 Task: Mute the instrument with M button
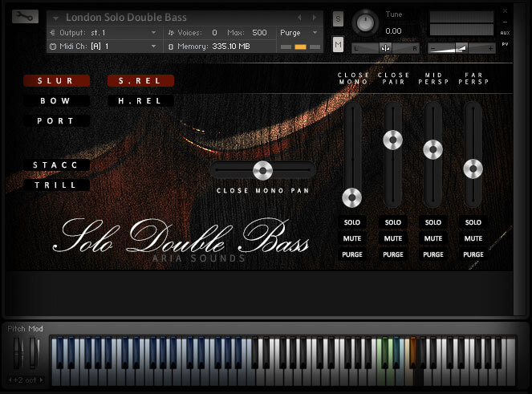tap(338, 44)
